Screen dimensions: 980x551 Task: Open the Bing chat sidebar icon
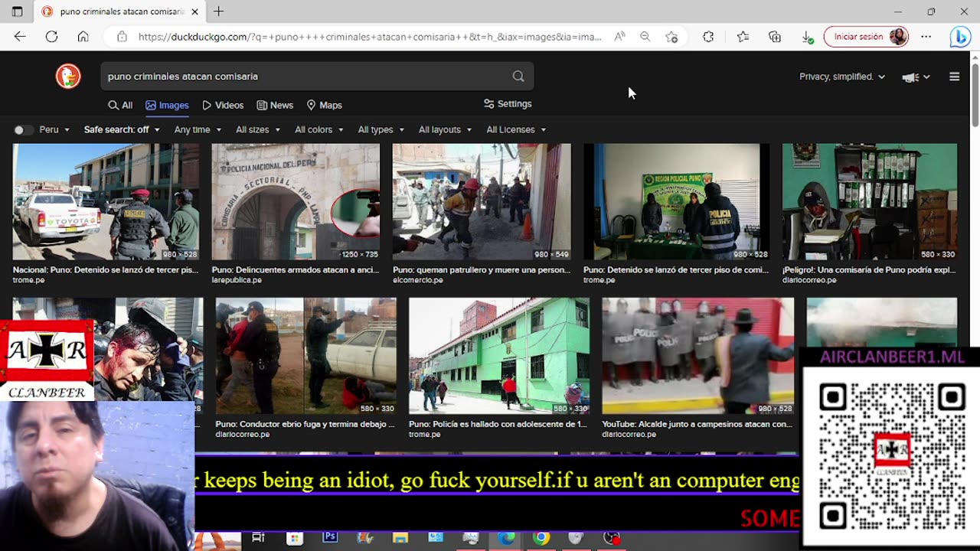point(960,37)
